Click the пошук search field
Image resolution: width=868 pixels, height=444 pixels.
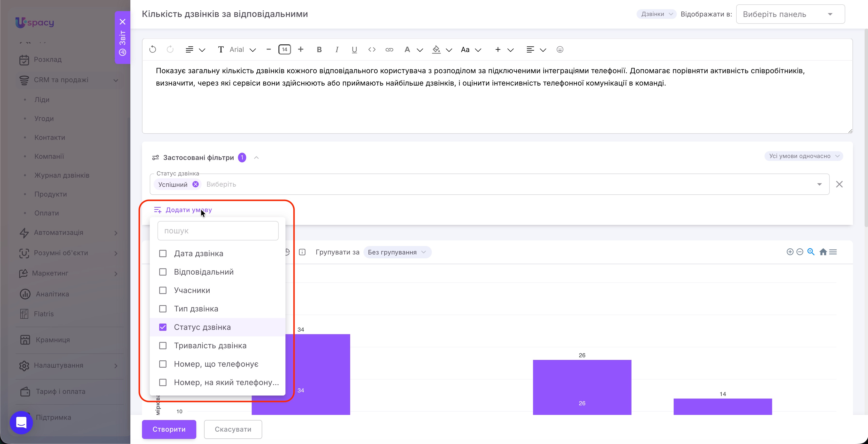tap(218, 230)
